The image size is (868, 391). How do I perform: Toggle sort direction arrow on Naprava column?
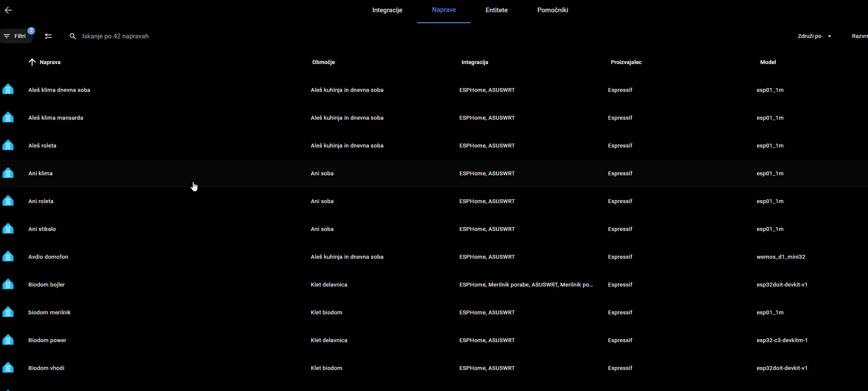32,62
